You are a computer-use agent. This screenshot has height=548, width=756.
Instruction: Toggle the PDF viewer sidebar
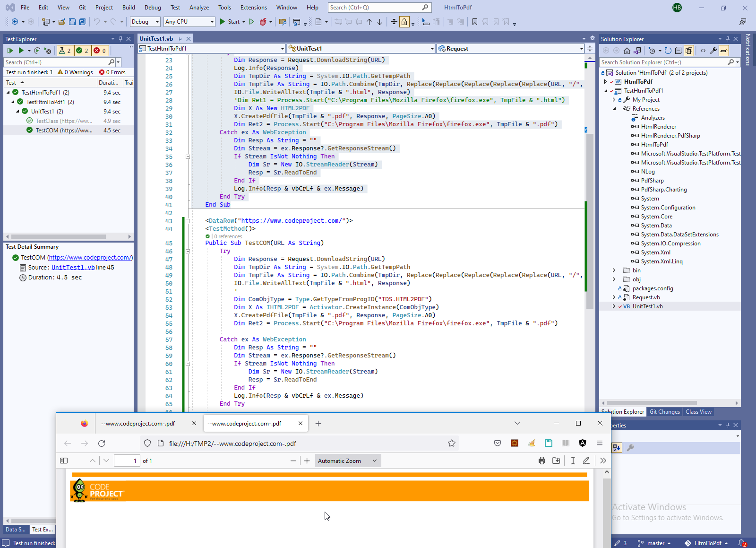point(64,461)
